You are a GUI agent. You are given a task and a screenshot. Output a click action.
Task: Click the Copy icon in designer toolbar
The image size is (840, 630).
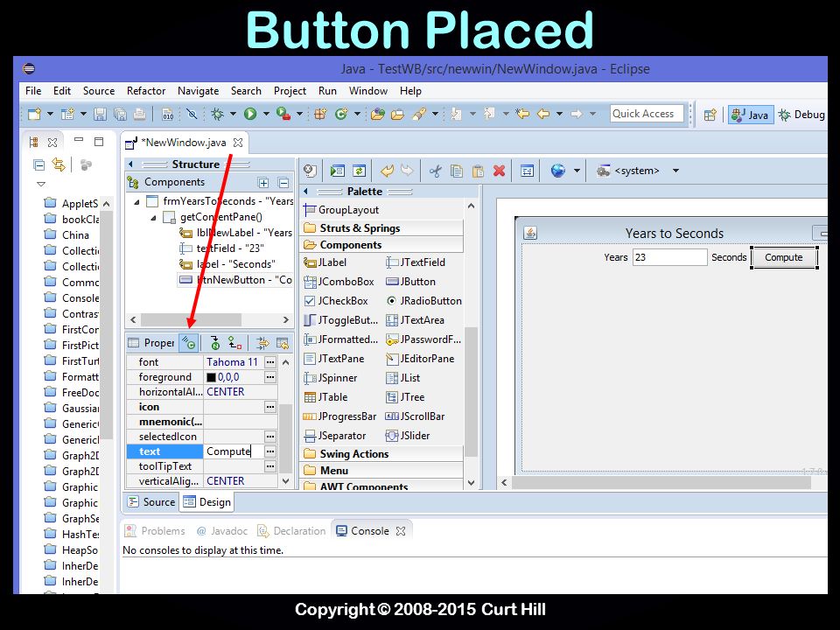tap(457, 171)
